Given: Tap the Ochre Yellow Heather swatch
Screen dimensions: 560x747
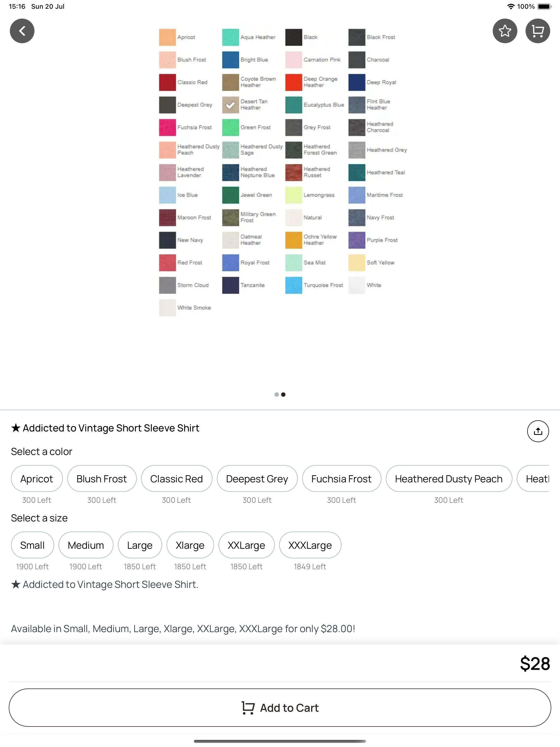Looking at the screenshot, I should (294, 240).
